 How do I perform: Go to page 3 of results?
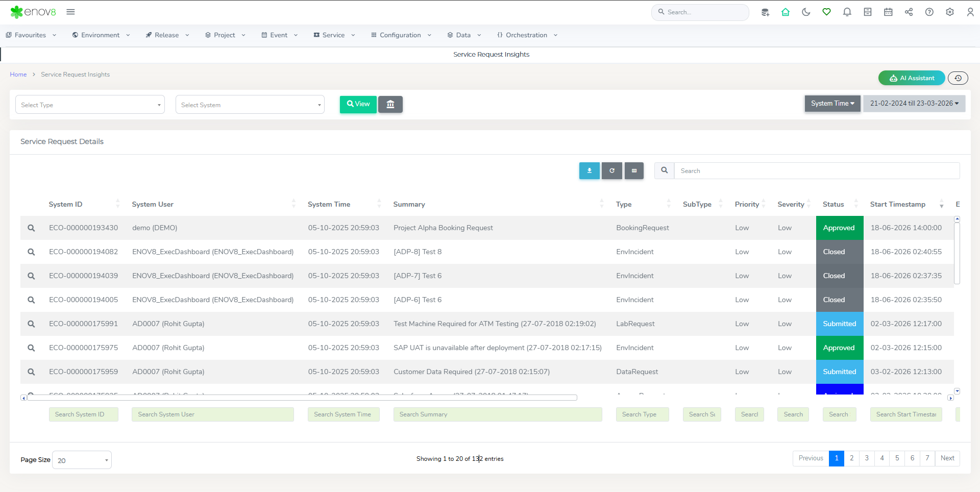[867, 458]
